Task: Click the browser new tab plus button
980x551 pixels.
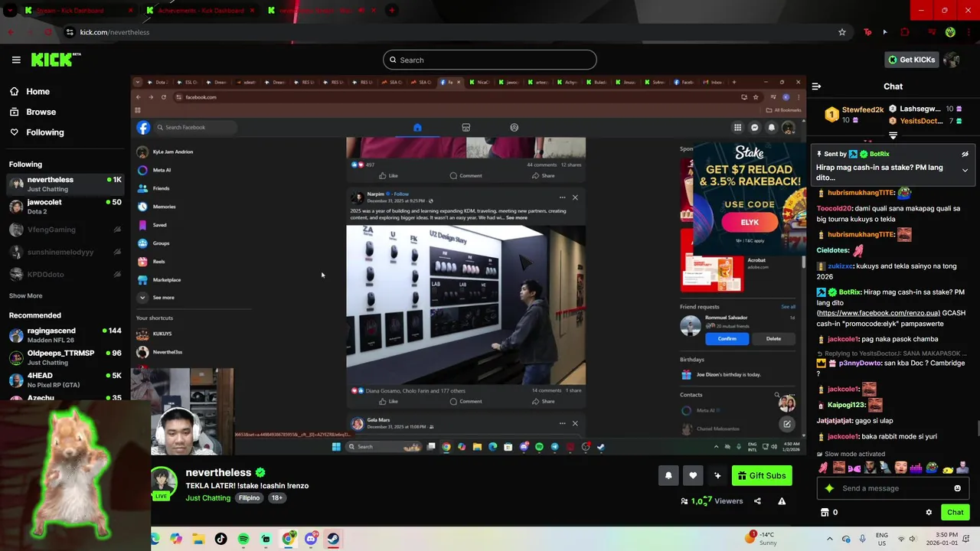Action: (392, 11)
